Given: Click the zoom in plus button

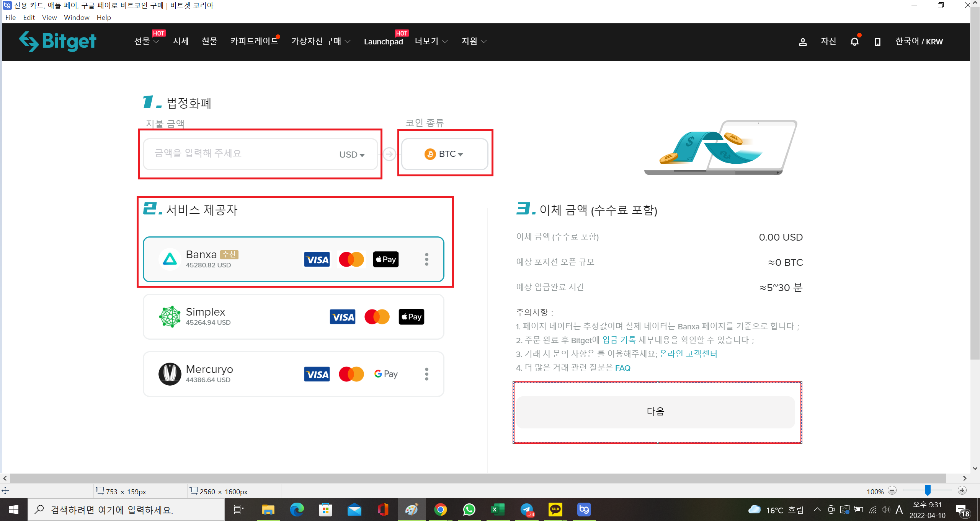Looking at the screenshot, I should coord(962,491).
